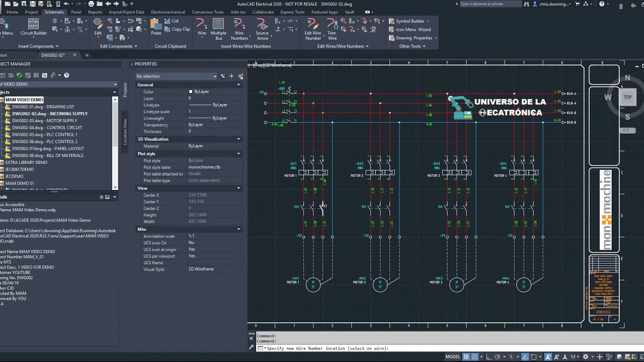Toggle the grid display in status bar
The image size is (644, 362).
click(466, 356)
